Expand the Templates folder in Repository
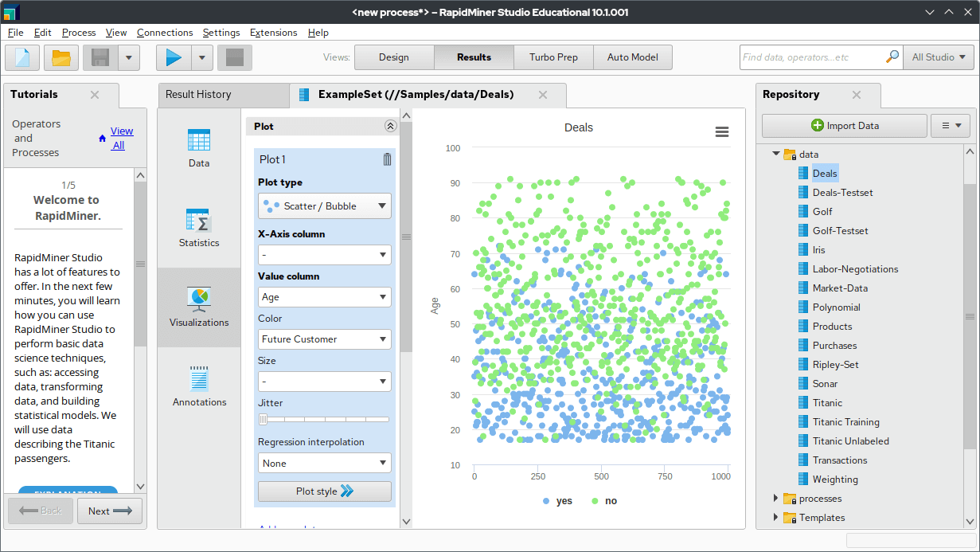This screenshot has width=980, height=552. (x=775, y=517)
